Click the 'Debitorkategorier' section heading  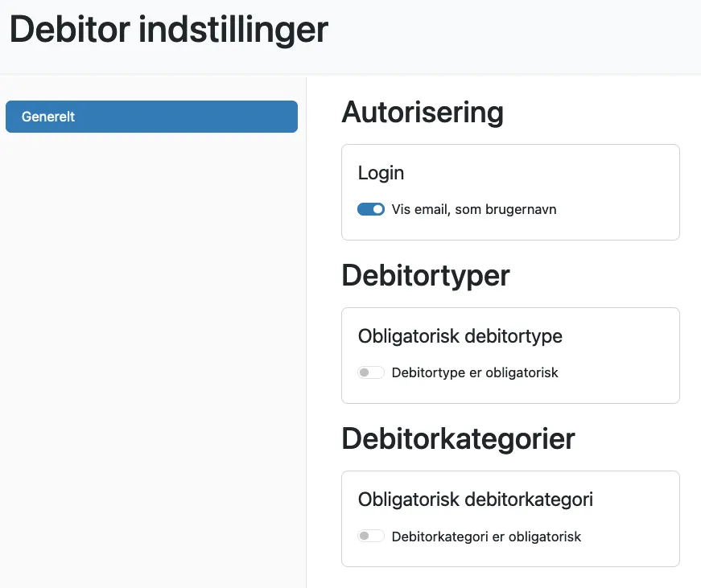coord(458,439)
